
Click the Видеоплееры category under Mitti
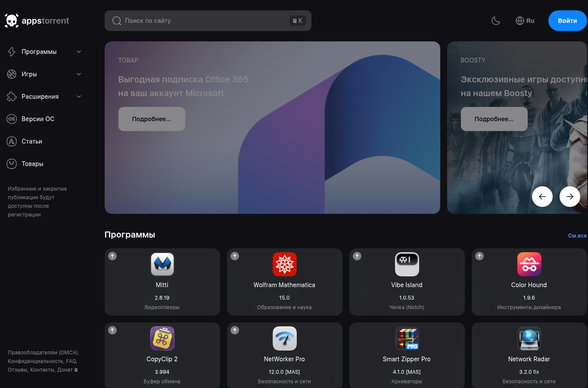(x=162, y=307)
